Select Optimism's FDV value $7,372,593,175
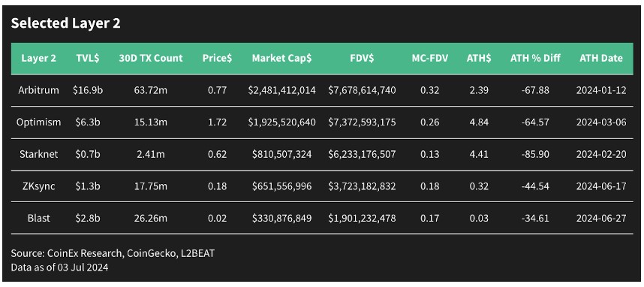Screen dimensions: 644x287 (362, 122)
